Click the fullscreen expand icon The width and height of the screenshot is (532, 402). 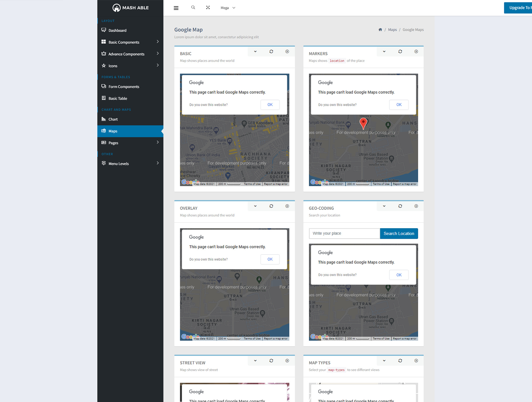click(x=208, y=7)
